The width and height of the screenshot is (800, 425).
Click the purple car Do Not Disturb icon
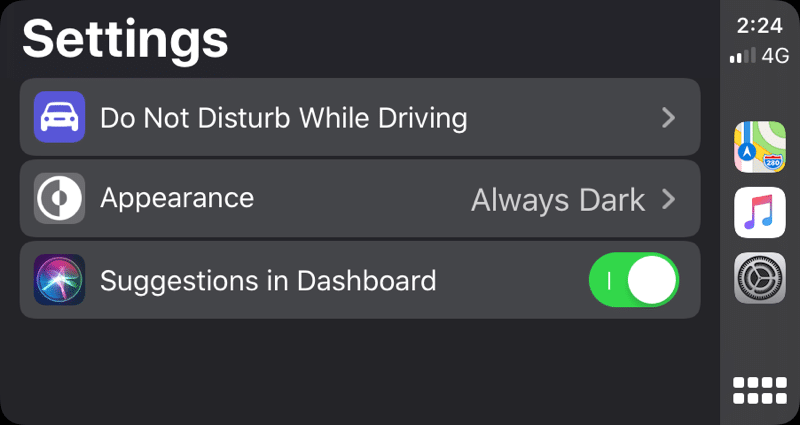click(x=59, y=118)
